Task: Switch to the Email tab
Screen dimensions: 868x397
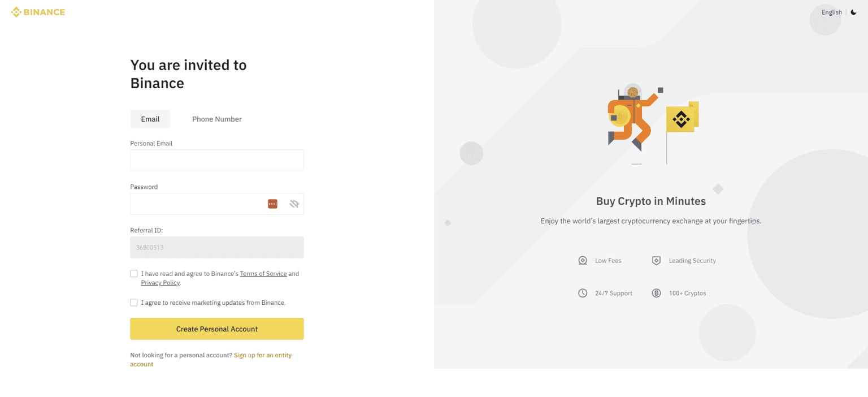Action: point(150,119)
